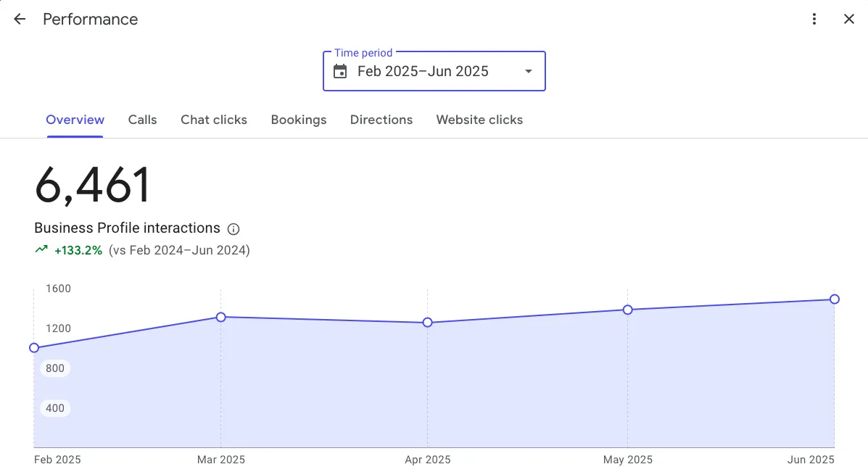Switch to the Bookings tab
The image size is (868, 472).
(x=298, y=120)
